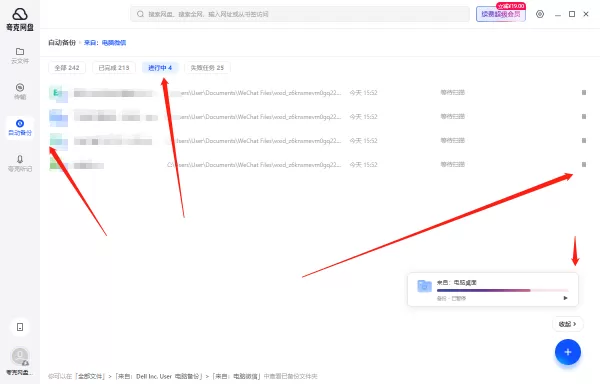600x384 pixels.
Task: Stop the backup task in the last row
Action: click(584, 164)
